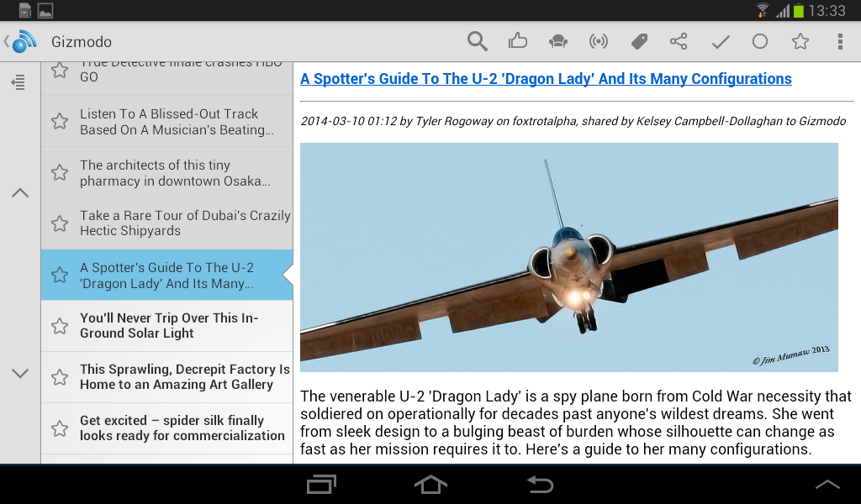Open the Gizmodo feed title menu
Image resolution: width=861 pixels, height=504 pixels.
[81, 40]
